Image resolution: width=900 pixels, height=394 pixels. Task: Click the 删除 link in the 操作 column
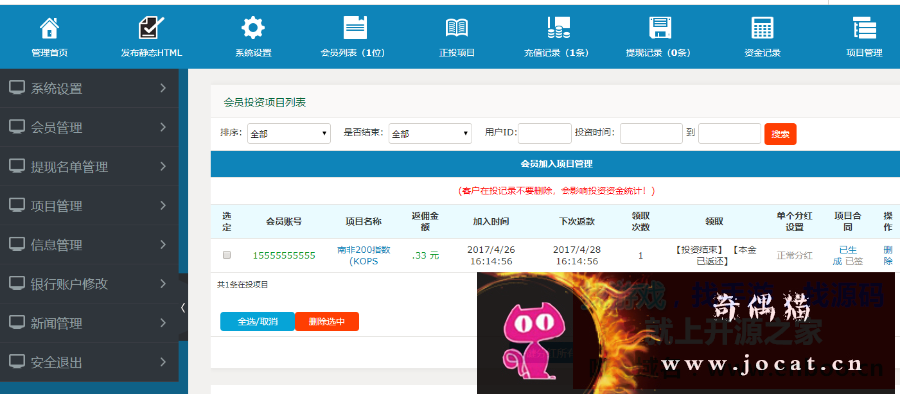click(888, 256)
